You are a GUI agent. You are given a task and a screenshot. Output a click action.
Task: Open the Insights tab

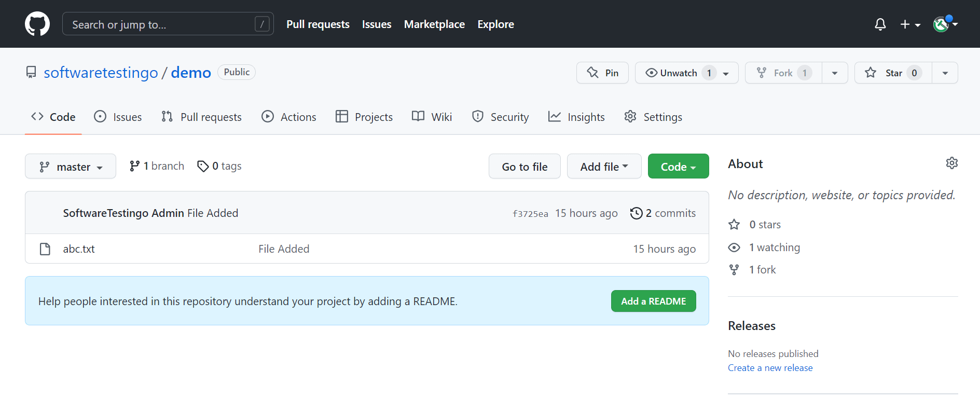coord(576,117)
